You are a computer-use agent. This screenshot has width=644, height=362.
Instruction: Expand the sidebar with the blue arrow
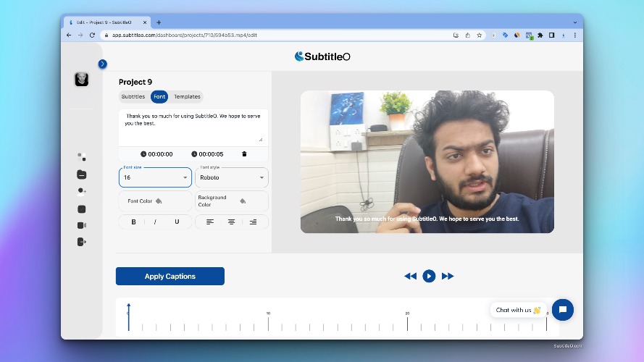(x=103, y=64)
